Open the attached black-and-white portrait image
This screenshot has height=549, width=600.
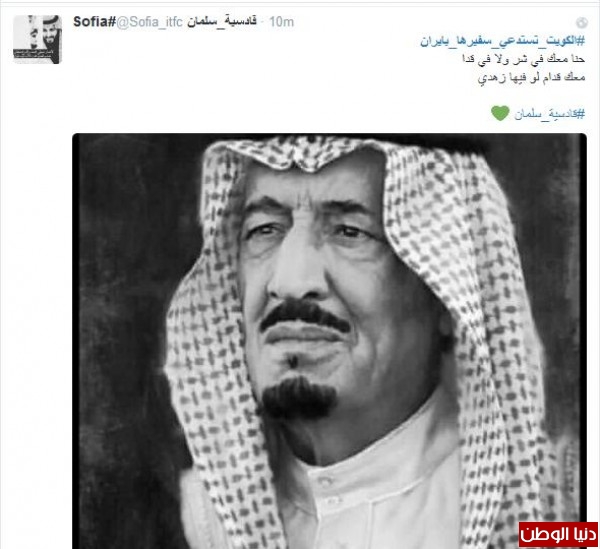tap(329, 340)
